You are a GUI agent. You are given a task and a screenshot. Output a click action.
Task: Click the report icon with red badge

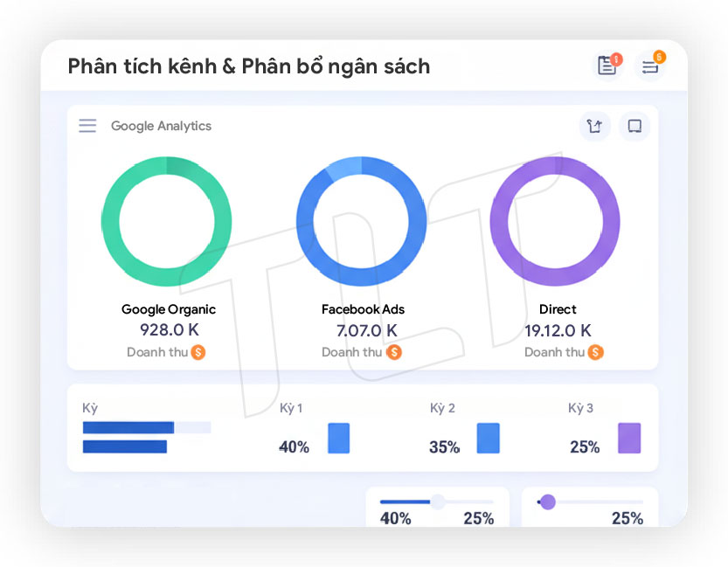(607, 66)
